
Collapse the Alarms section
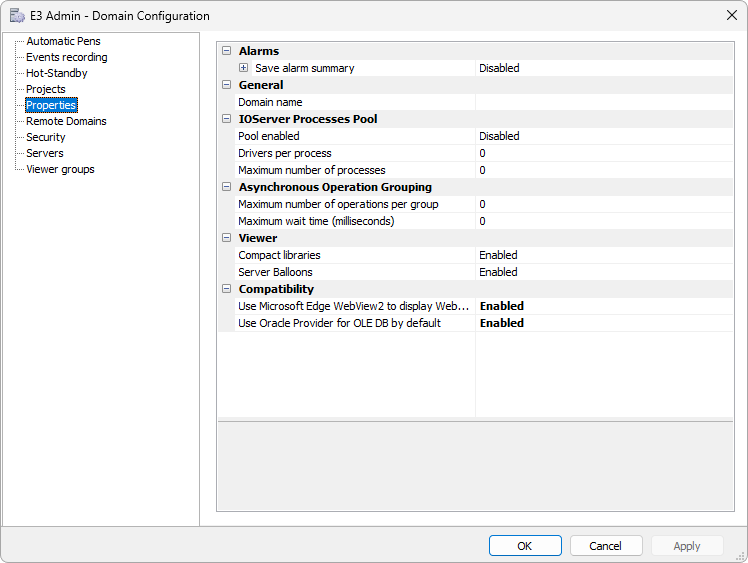227,51
